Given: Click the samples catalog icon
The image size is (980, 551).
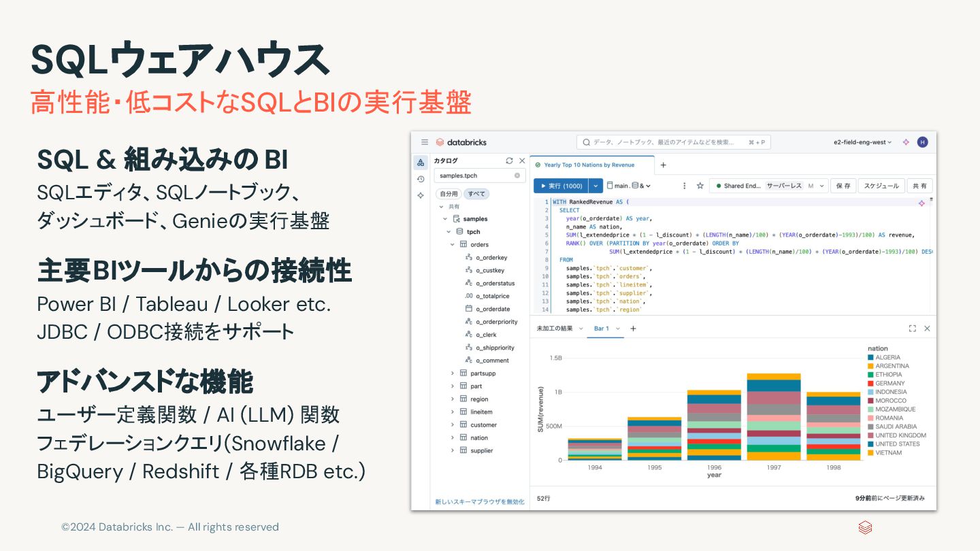Looking at the screenshot, I should click(x=457, y=219).
